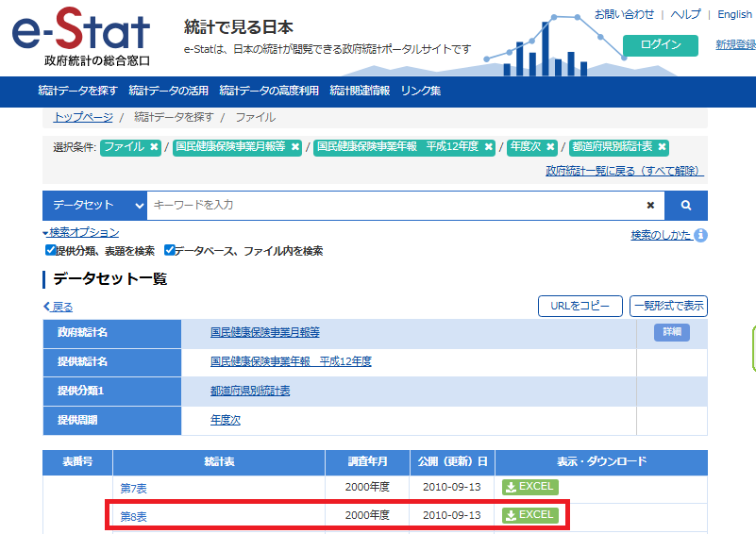Open the ヘルプ link
Viewport: 756px width, 534px height.
[x=685, y=14]
